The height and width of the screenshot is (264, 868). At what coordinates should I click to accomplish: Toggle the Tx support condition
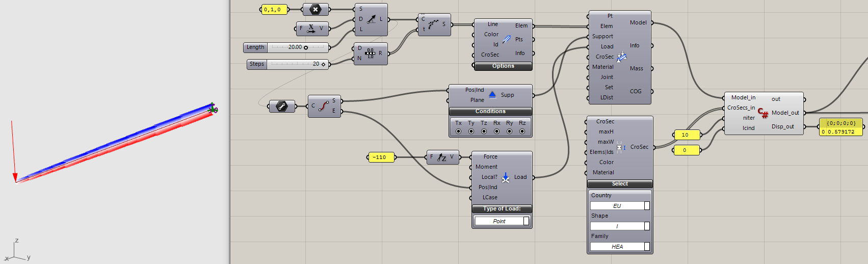click(x=458, y=131)
